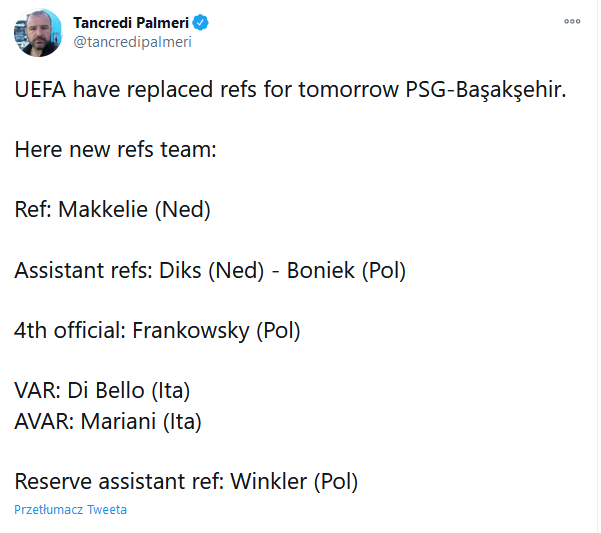Click the words 'have replaced refs'

point(165,90)
